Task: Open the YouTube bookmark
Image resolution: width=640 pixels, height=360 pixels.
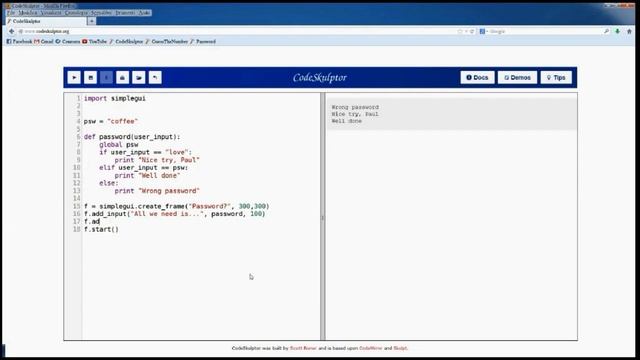Action: click(x=94, y=41)
